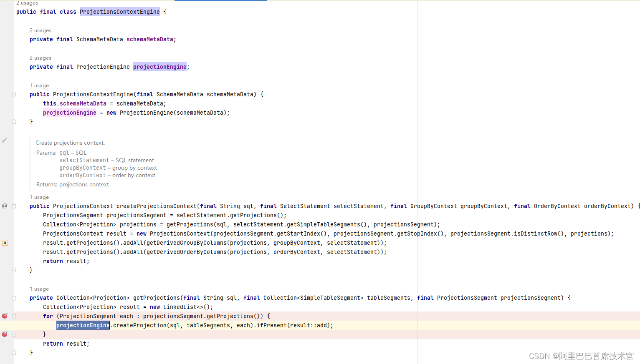Click the pencil intention icon in left margin

click(x=5, y=140)
